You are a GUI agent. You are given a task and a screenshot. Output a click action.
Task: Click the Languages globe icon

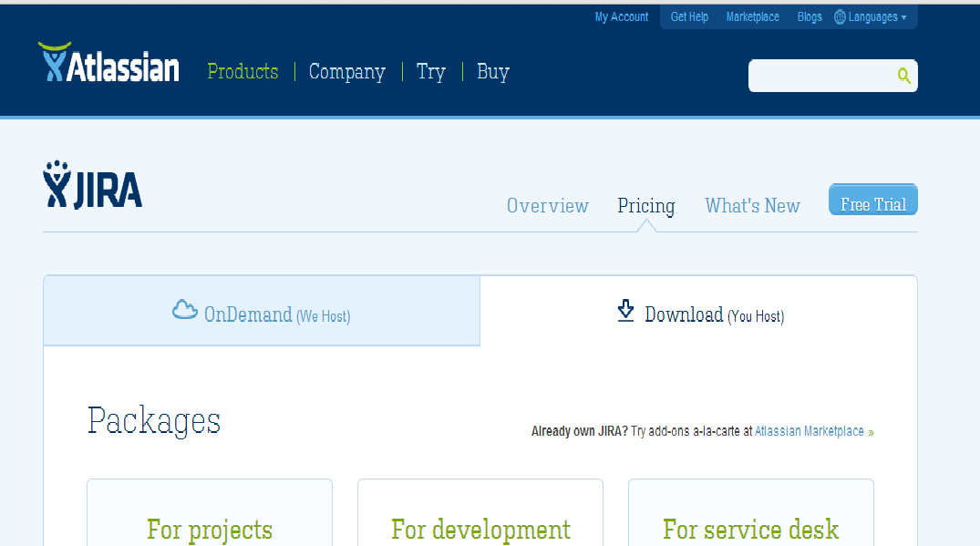pos(840,17)
